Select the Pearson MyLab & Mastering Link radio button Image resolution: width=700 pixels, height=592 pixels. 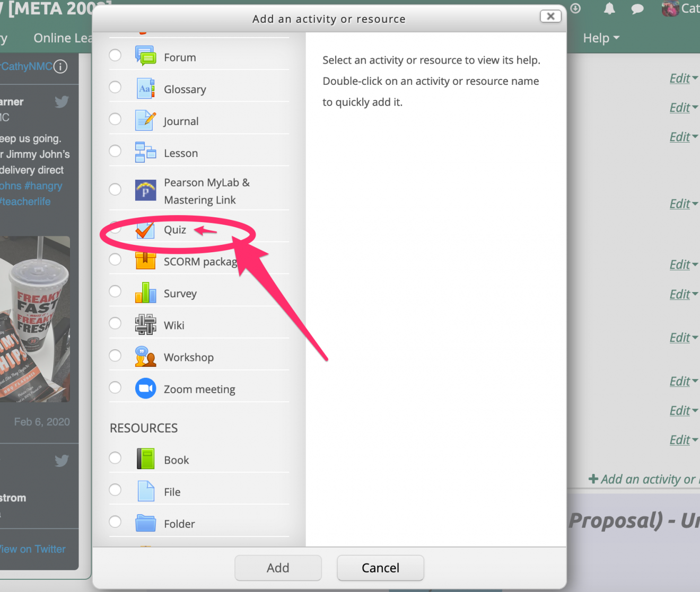coord(115,189)
